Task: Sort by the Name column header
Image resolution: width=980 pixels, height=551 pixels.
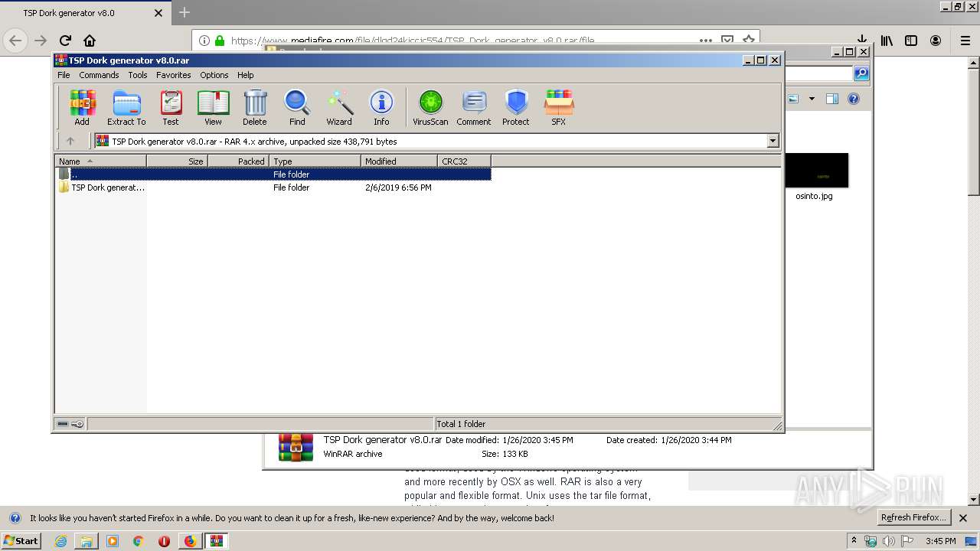Action: pyautogui.click(x=100, y=161)
